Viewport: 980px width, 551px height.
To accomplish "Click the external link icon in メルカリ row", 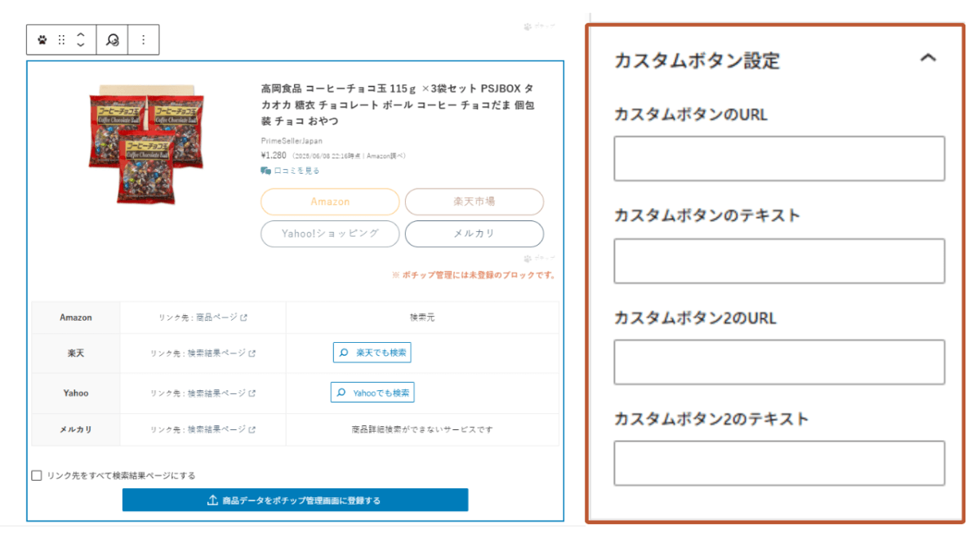I will click(x=252, y=429).
